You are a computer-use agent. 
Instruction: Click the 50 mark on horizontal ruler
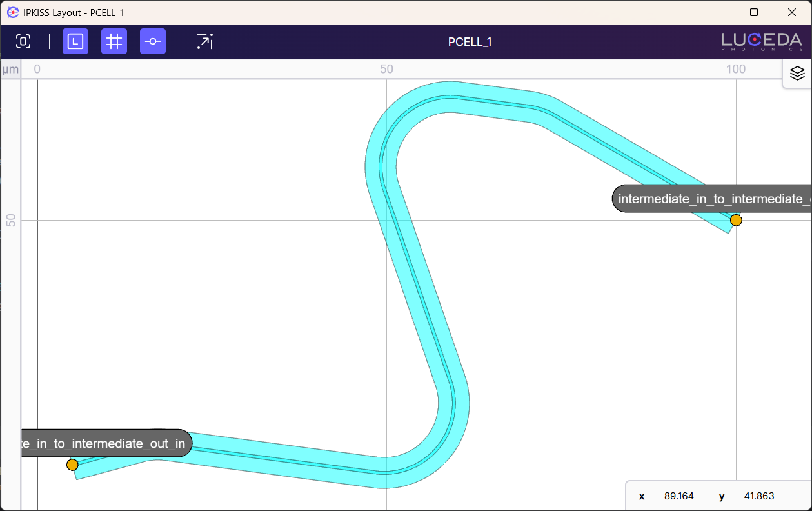386,69
